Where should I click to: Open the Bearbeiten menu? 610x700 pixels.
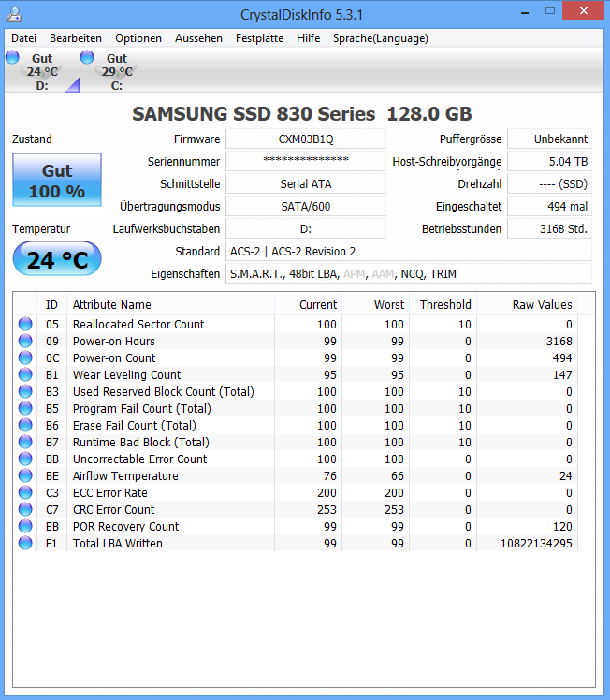76,38
